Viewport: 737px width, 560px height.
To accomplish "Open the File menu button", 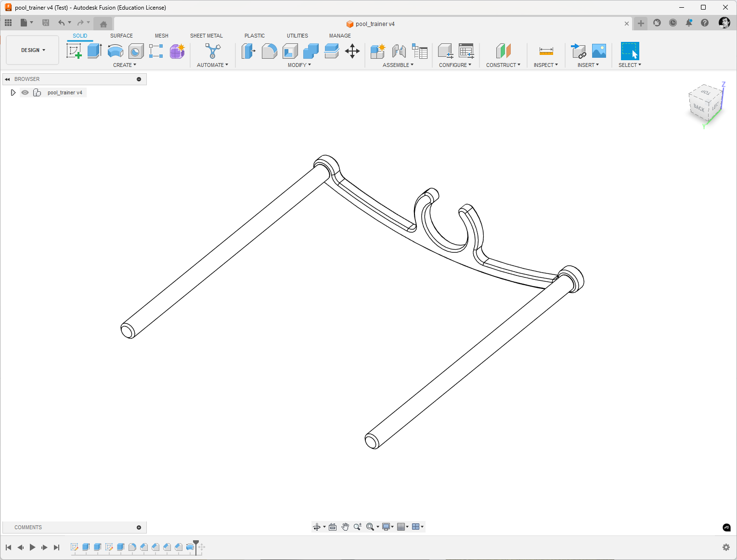I will tap(26, 23).
